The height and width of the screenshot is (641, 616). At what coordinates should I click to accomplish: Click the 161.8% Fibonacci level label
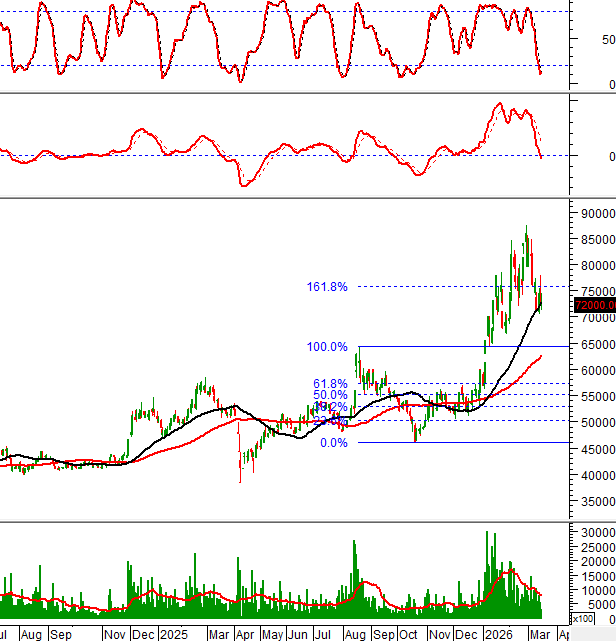[x=327, y=287]
